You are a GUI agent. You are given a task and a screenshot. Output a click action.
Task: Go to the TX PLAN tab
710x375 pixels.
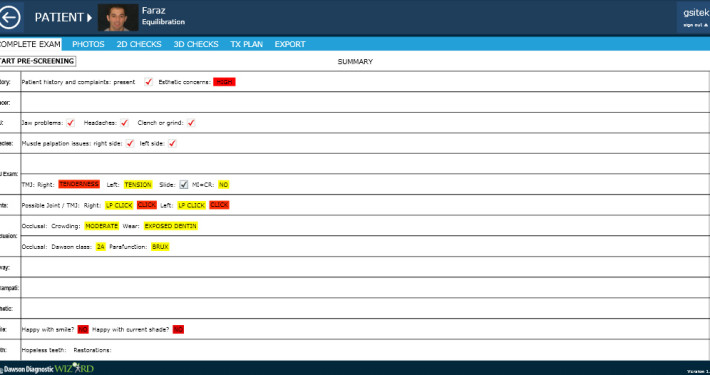pyautogui.click(x=246, y=44)
